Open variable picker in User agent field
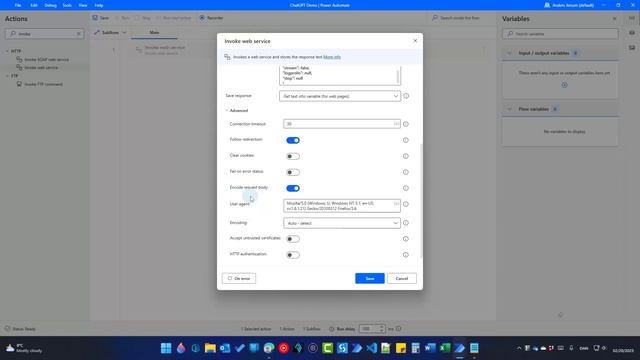The height and width of the screenshot is (360, 640). click(396, 203)
